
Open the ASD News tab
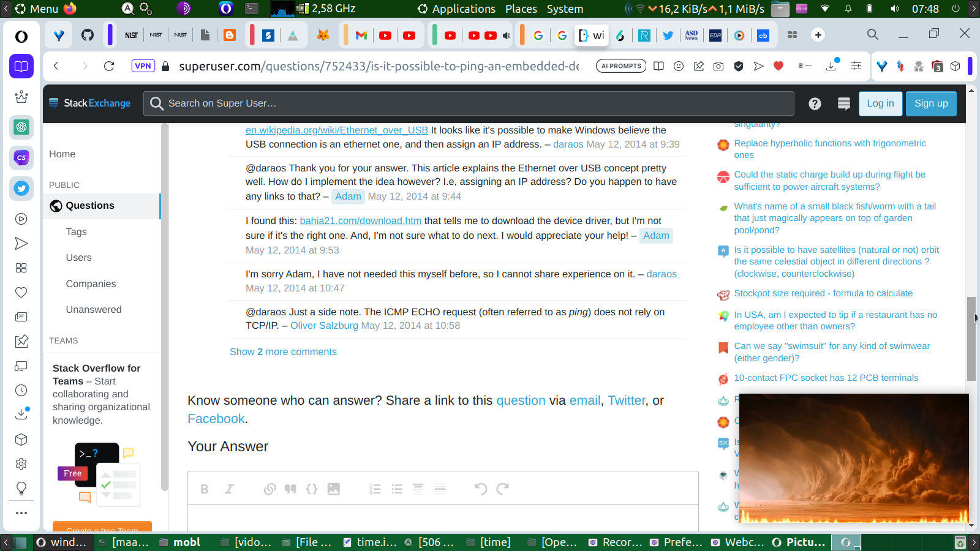point(692,35)
